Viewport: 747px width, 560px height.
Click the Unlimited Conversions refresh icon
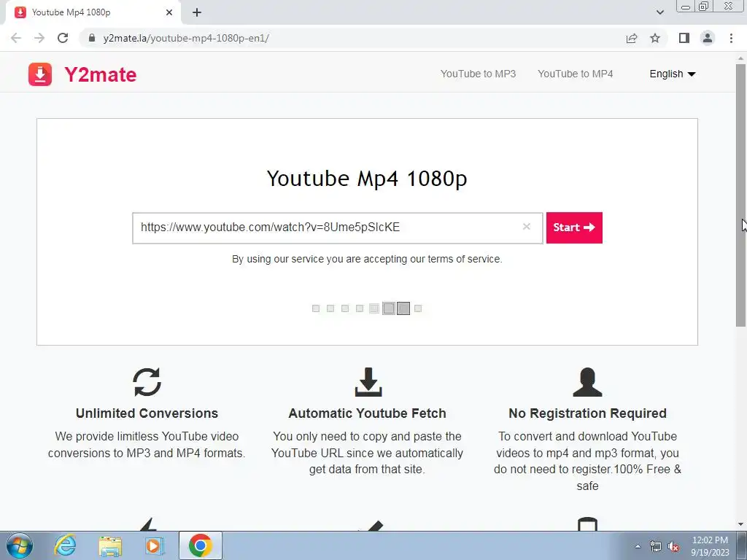pos(147,382)
